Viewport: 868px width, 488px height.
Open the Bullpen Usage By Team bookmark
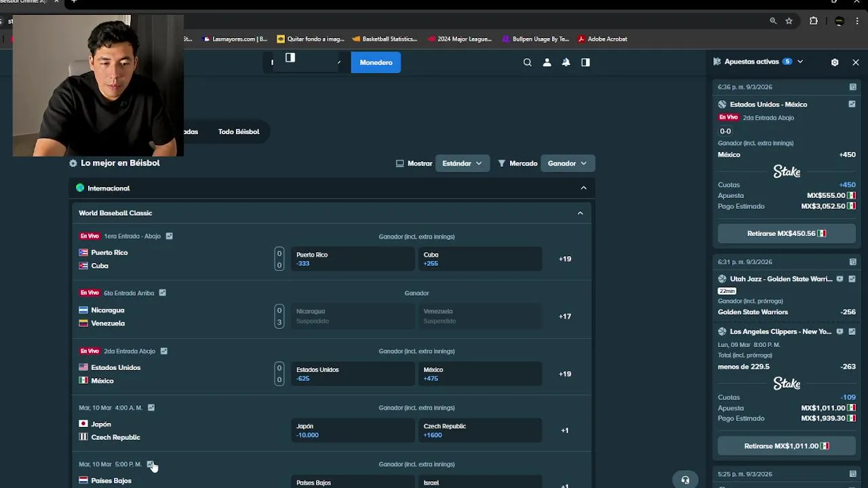(x=536, y=39)
